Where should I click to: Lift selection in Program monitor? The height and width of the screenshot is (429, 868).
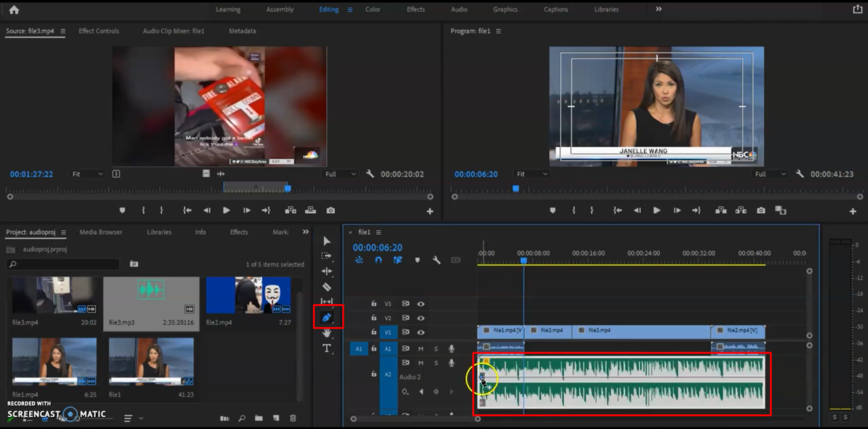click(x=720, y=210)
